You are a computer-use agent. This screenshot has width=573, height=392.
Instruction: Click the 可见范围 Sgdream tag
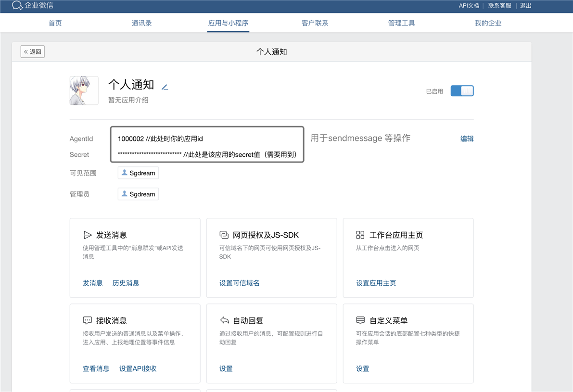[138, 173]
